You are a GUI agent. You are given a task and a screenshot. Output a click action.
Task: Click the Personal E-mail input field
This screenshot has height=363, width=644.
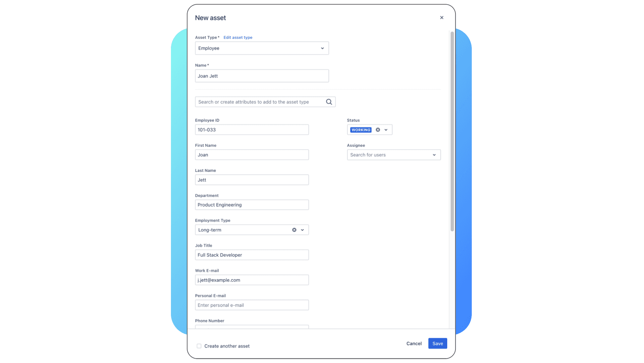[252, 305]
